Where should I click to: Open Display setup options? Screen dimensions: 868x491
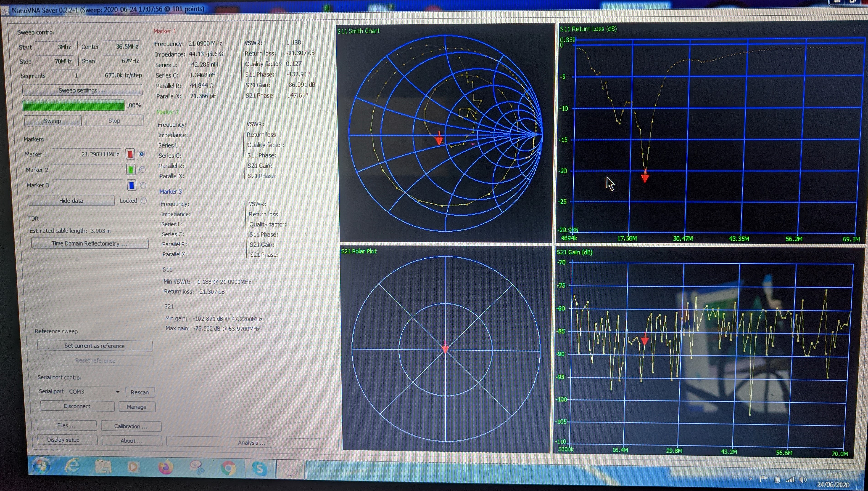click(x=67, y=440)
